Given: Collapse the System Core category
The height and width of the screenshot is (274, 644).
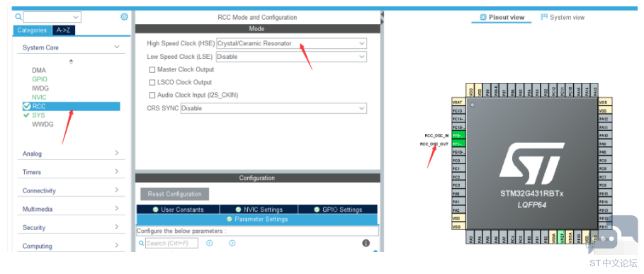Looking at the screenshot, I should [x=117, y=47].
